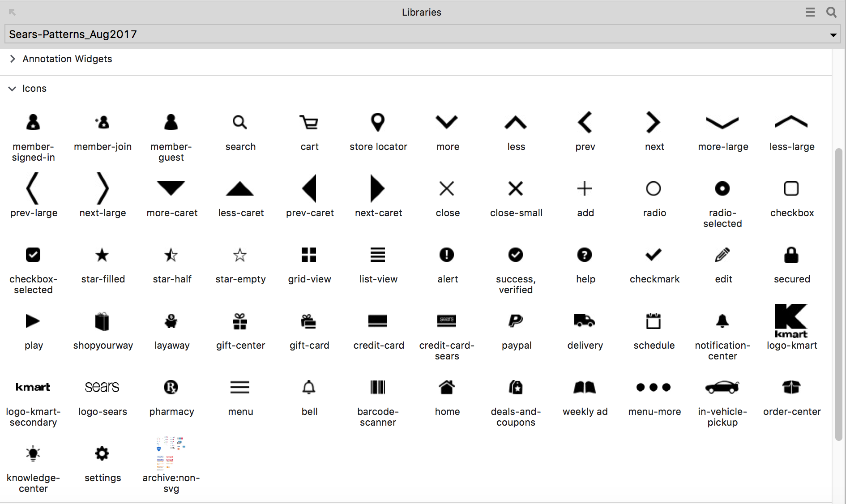Select the prev-large bracket icon
Screen dimensions: 846x504
(x=33, y=188)
